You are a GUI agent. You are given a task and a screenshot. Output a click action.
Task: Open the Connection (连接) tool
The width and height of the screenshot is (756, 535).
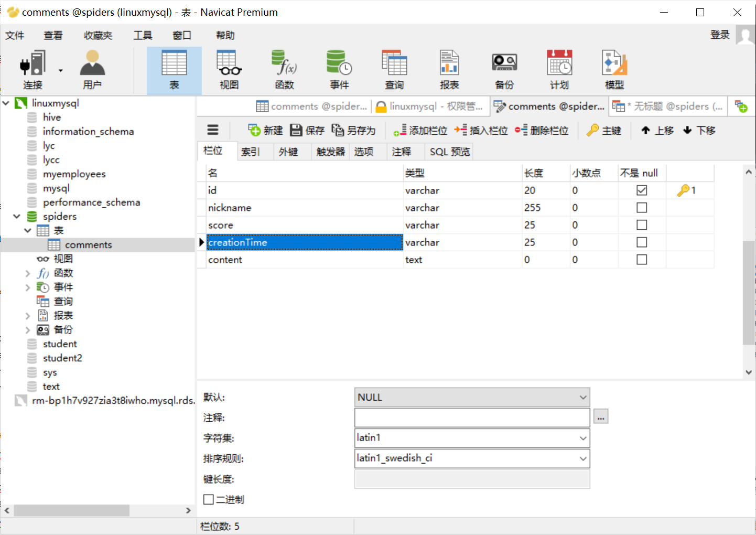pyautogui.click(x=33, y=70)
